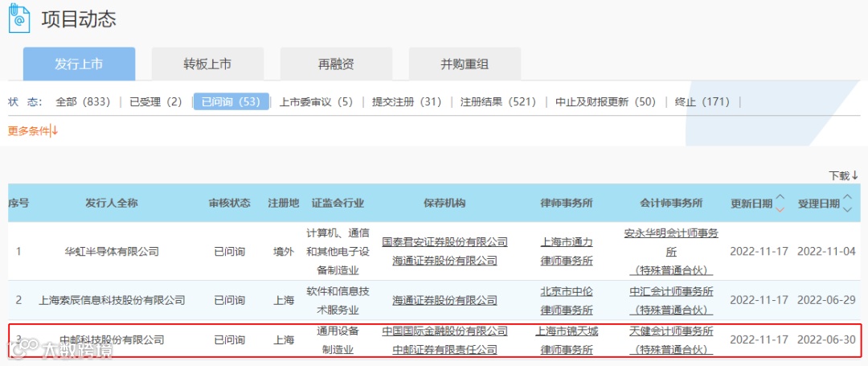868x366 pixels.
Task: Open 天健会计师事务所 link
Action: pyautogui.click(x=671, y=340)
